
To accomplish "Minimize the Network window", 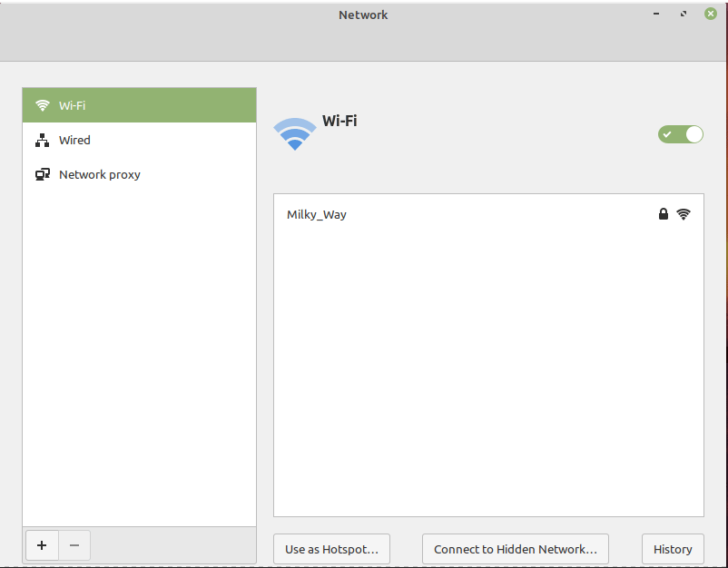I will [x=656, y=14].
